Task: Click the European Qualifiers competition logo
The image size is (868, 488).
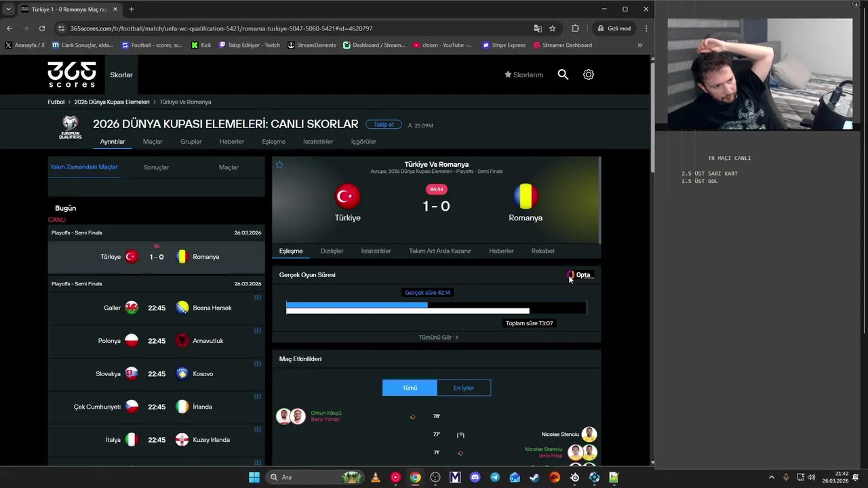Action: pyautogui.click(x=70, y=127)
